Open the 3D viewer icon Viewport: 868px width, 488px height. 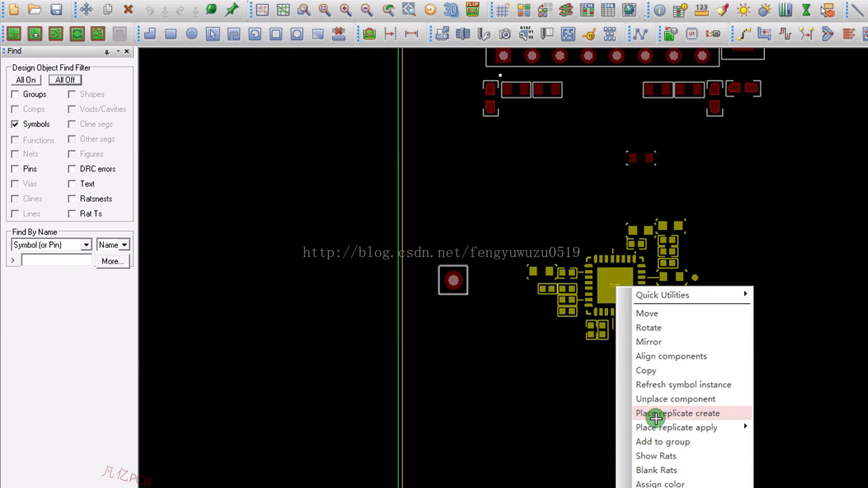click(x=451, y=10)
